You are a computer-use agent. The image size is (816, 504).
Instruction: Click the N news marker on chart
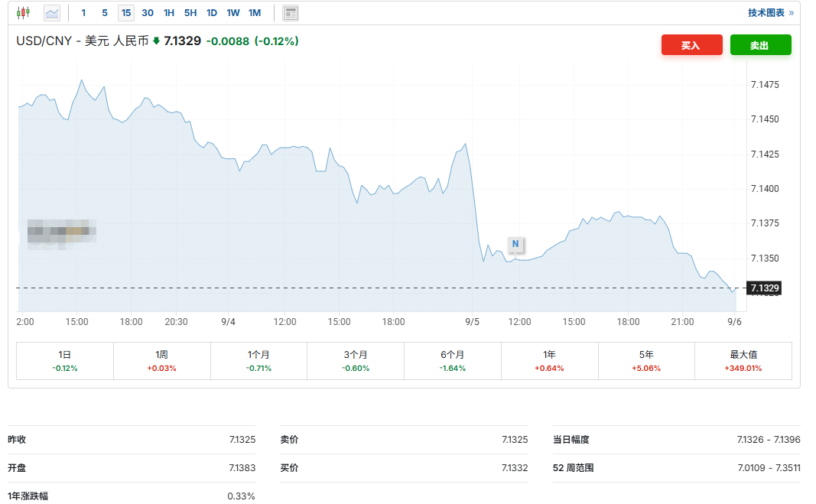(515, 244)
